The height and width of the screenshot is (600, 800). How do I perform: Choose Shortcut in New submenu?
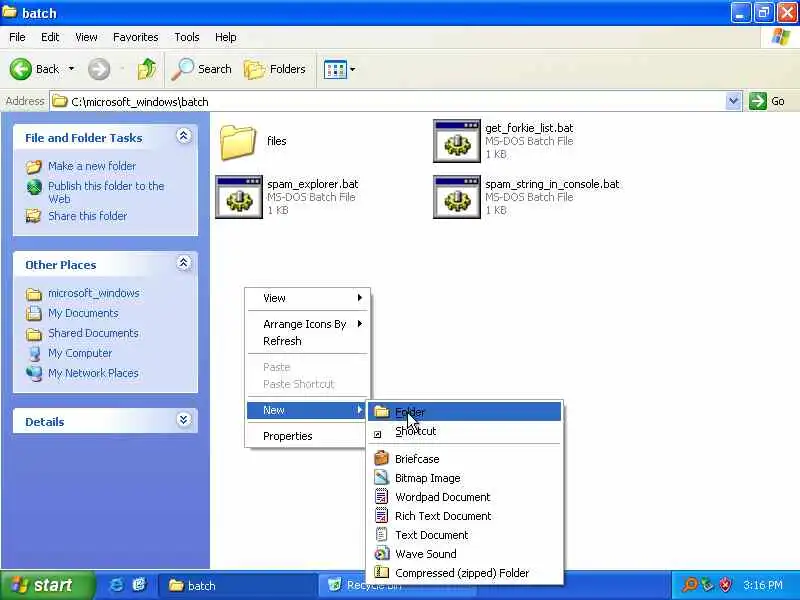pos(464,432)
